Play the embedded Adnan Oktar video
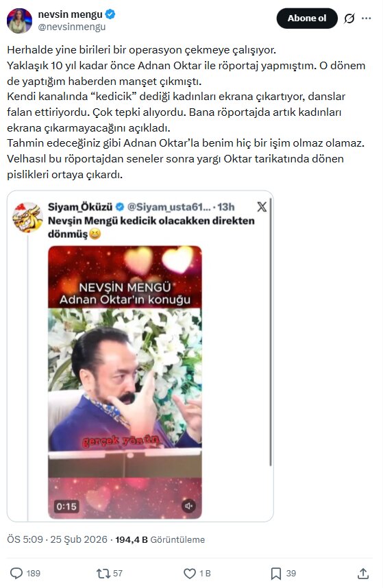 [125, 382]
